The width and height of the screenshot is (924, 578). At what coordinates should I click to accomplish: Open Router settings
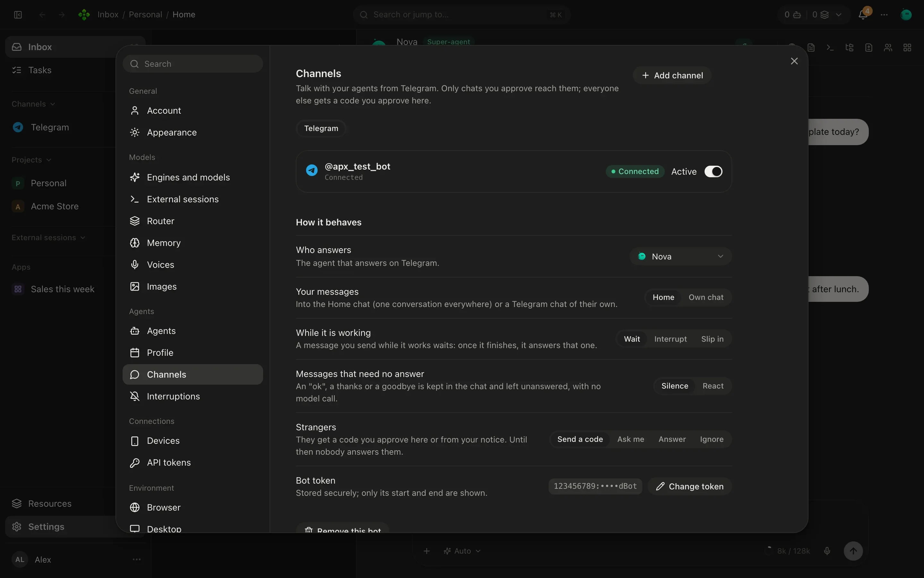click(x=193, y=221)
